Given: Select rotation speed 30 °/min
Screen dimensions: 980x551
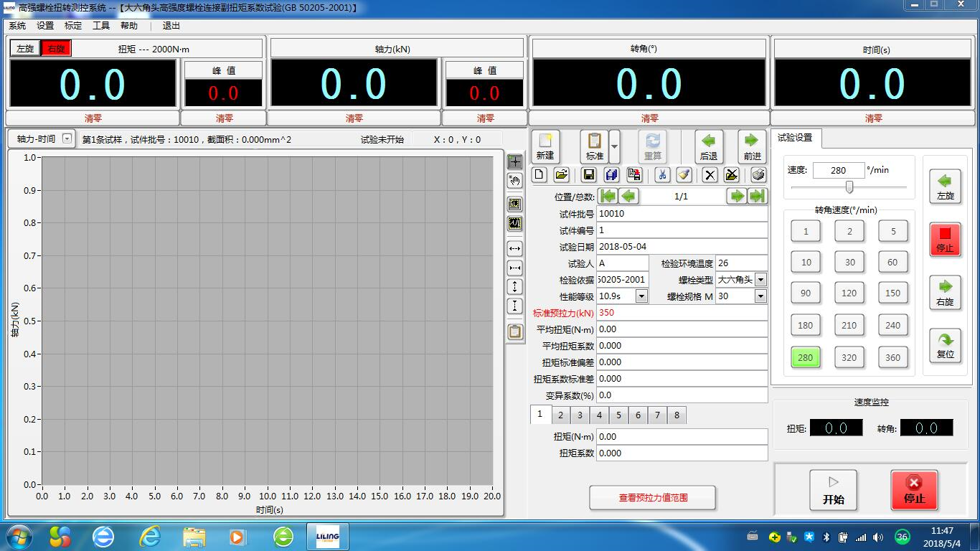Looking at the screenshot, I should 849,262.
